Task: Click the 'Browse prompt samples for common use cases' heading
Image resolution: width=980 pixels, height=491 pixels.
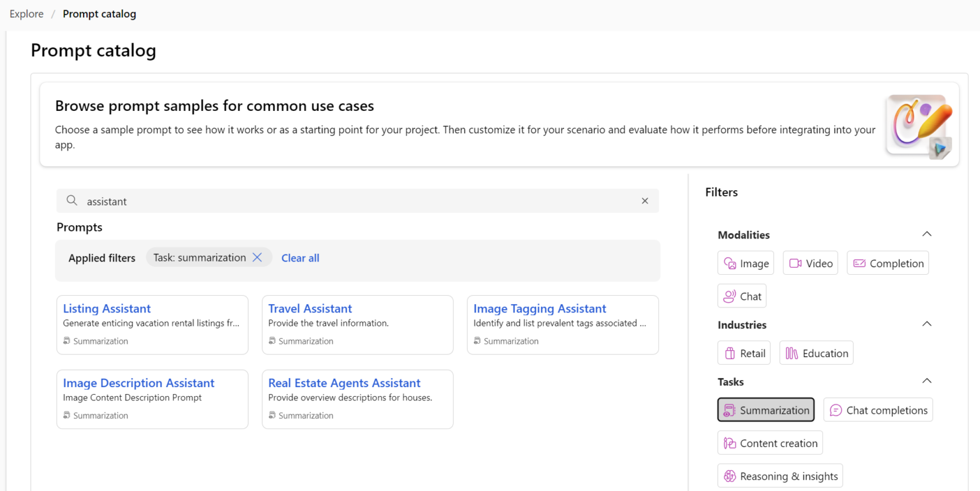Action: [x=214, y=106]
